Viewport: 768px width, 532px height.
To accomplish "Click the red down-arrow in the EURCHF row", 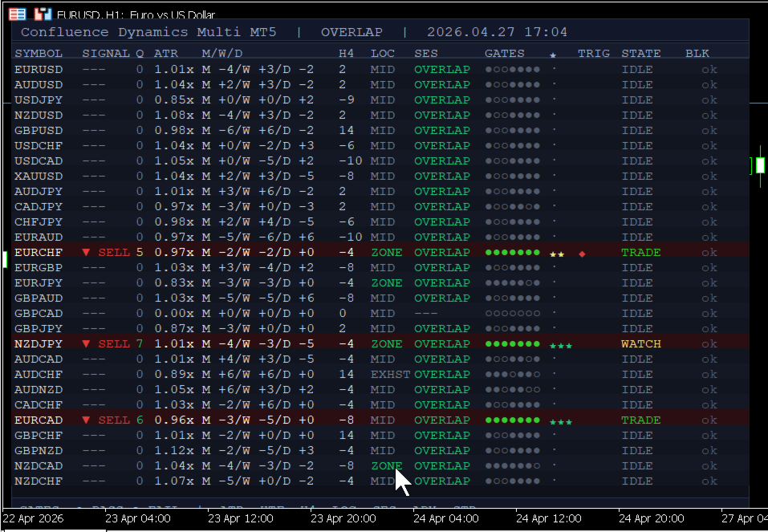I will [x=86, y=253].
